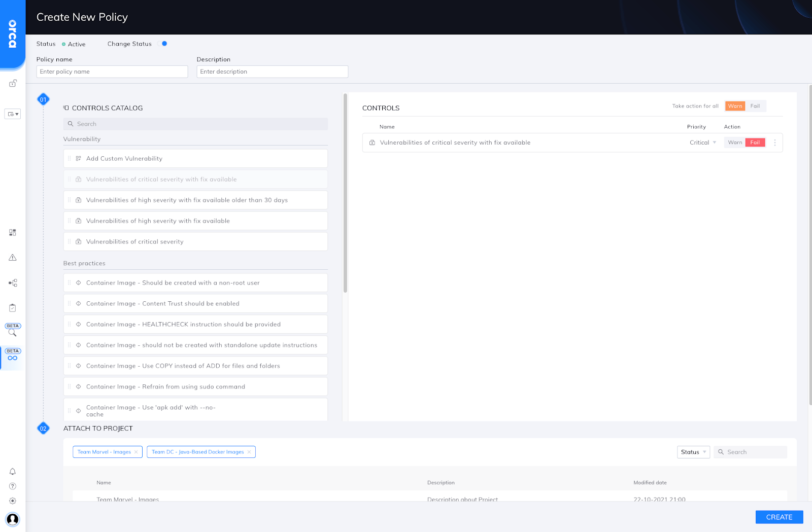
Task: Open the Status filter dropdown above the project list
Action: (x=693, y=451)
